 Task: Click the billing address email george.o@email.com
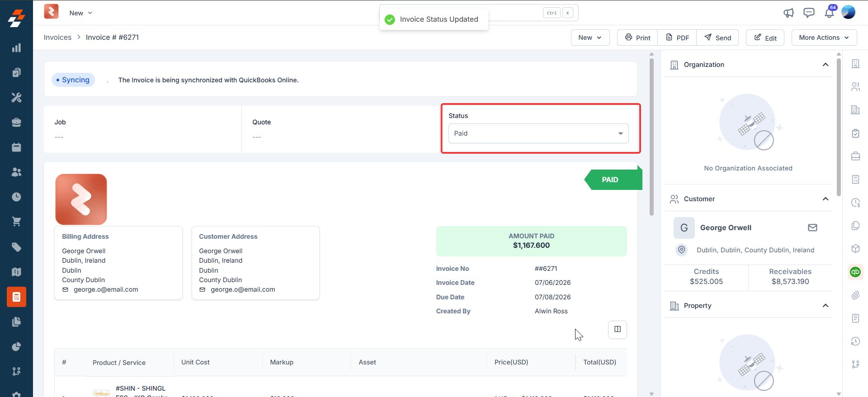[106, 289]
